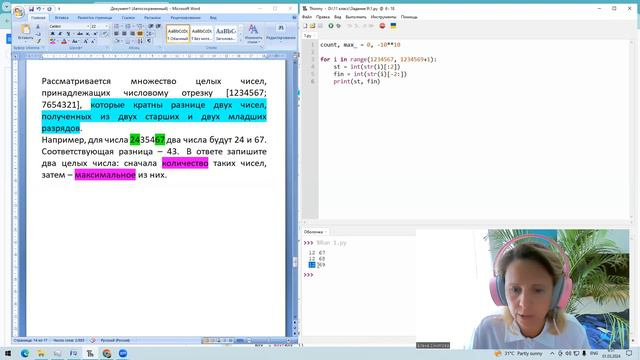Debug current script in Thonny
This screenshot has height=360, width=640.
[338, 26]
